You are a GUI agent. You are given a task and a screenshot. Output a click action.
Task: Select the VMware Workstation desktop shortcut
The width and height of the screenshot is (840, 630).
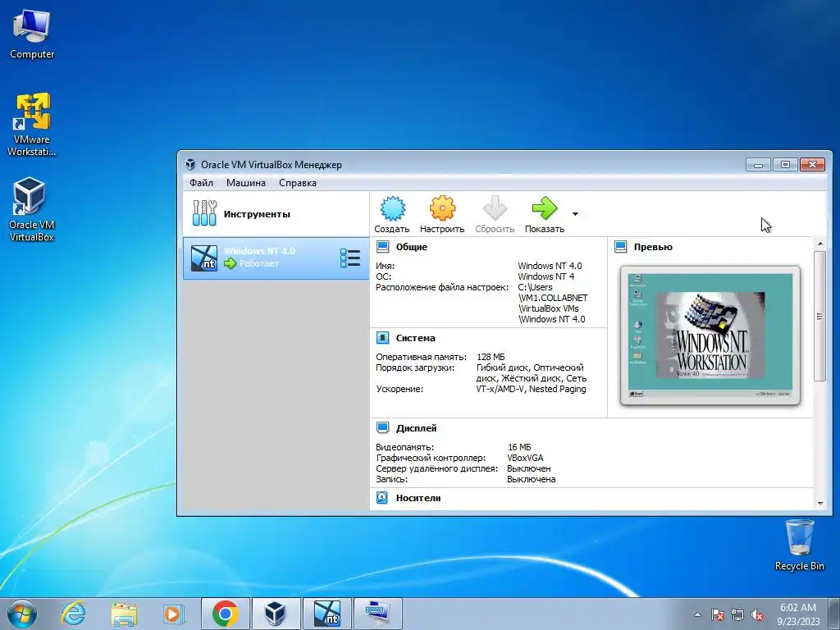tap(32, 125)
